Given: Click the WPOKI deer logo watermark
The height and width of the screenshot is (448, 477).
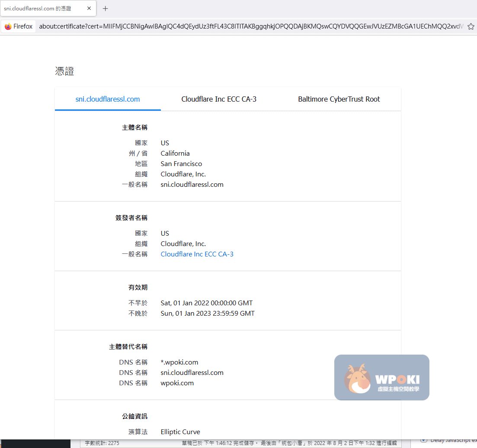Looking at the screenshot, I should click(357, 378).
